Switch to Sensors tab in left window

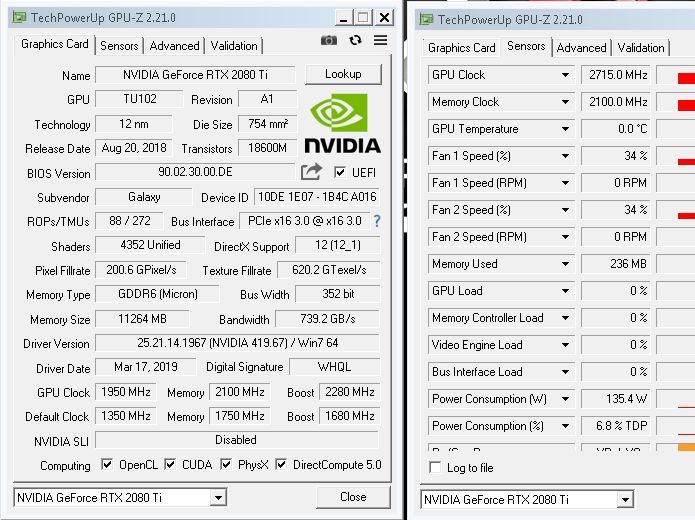pyautogui.click(x=119, y=46)
